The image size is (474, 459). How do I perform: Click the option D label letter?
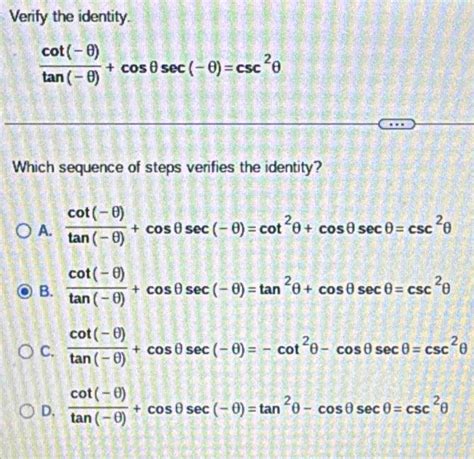point(48,411)
